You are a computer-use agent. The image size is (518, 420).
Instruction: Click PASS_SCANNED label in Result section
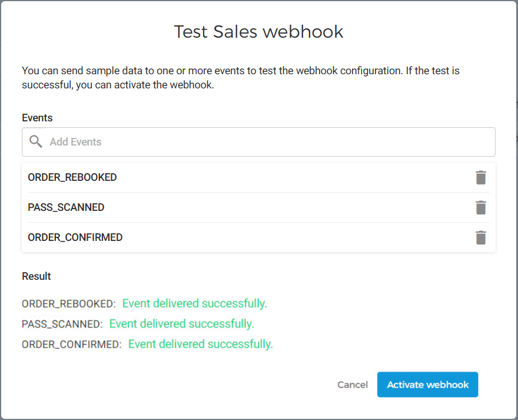pyautogui.click(x=62, y=324)
